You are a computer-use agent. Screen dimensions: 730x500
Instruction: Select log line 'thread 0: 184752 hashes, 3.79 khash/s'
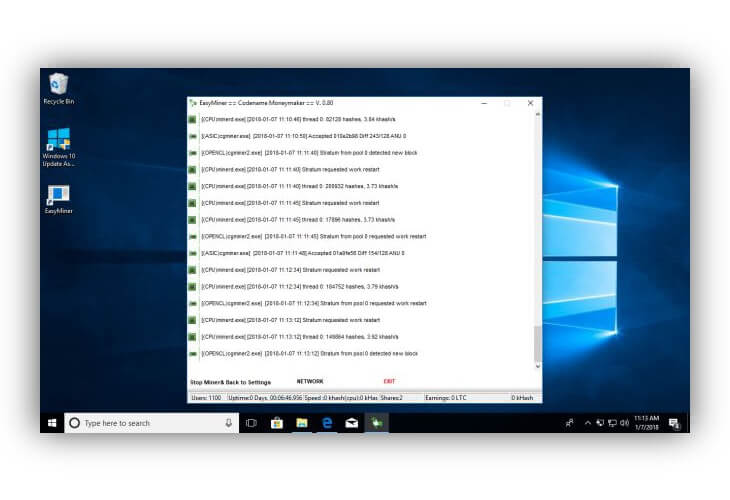(299, 287)
